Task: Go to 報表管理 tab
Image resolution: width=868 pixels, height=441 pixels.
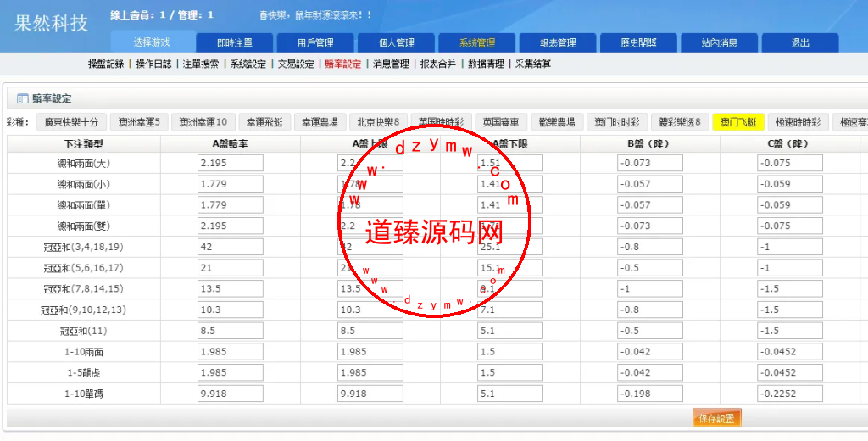Action: 558,42
